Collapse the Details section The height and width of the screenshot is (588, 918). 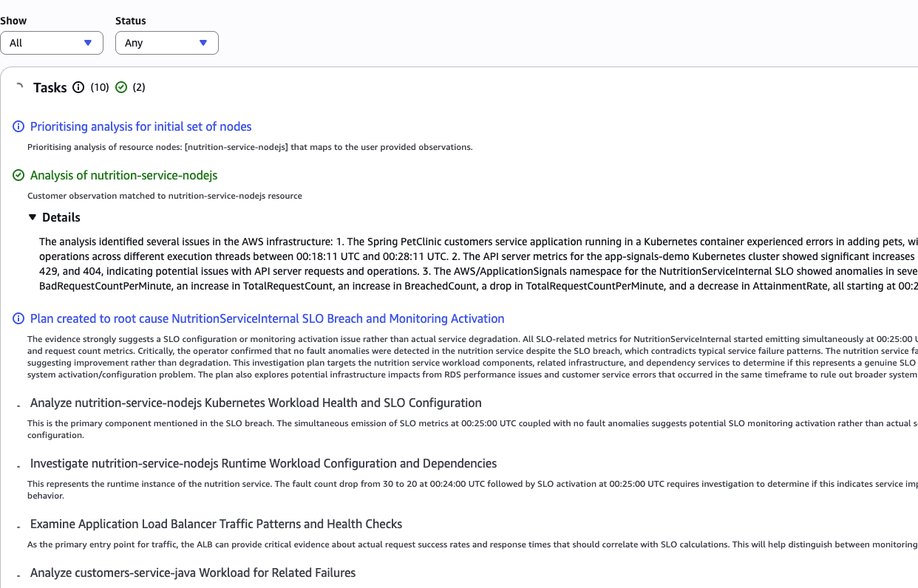(x=32, y=217)
